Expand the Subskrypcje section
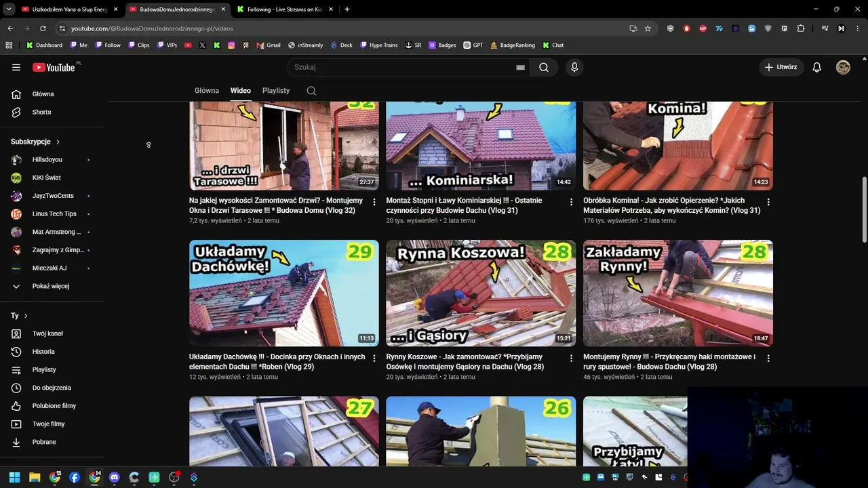Screen dimensions: 868x488 35,142
